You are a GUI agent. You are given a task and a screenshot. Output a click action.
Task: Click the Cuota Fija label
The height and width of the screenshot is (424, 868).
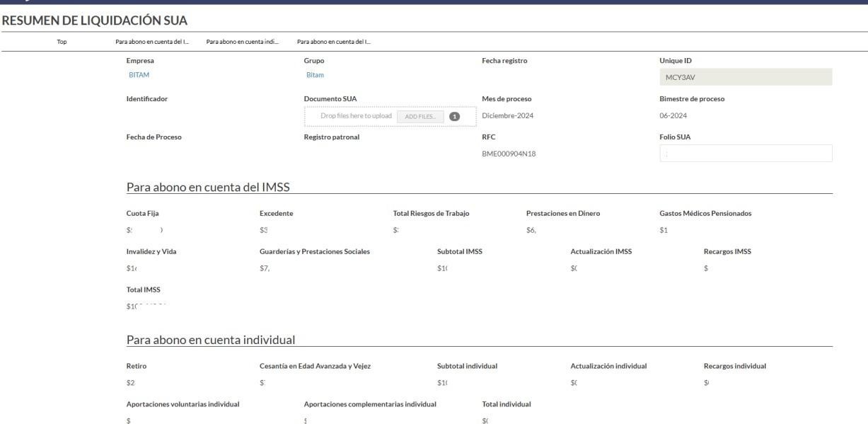[x=144, y=214]
